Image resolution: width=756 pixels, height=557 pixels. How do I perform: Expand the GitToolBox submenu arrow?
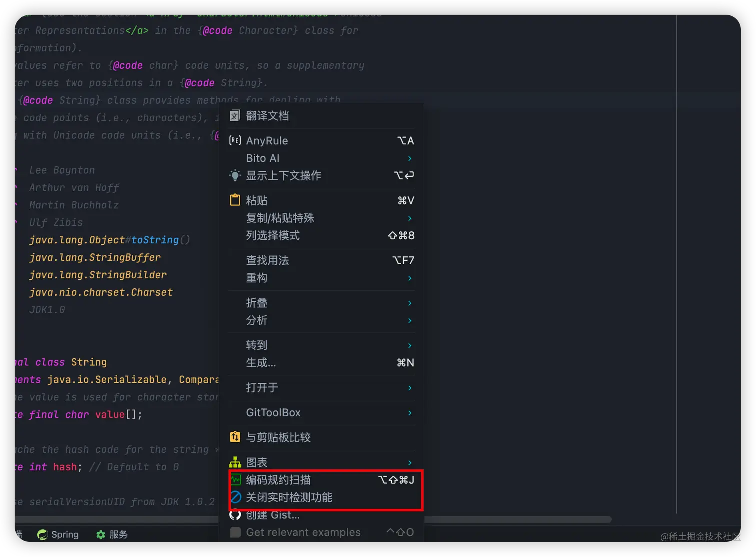[x=410, y=413]
